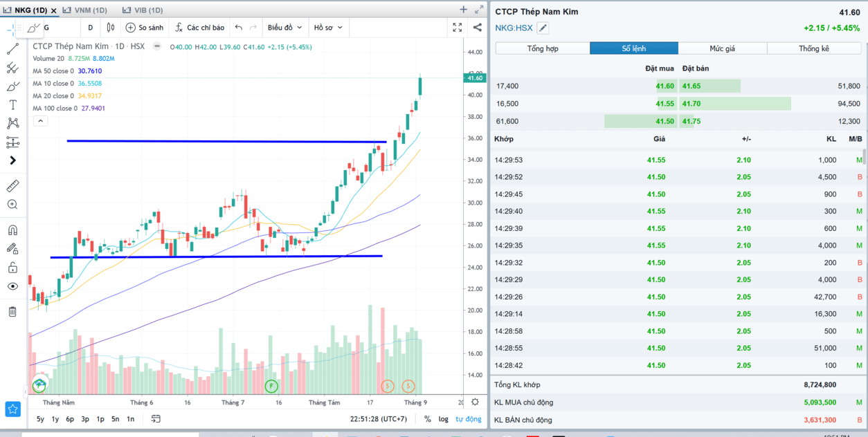Set the time range to 1y
Viewport: 868px width, 437px height.
(55, 419)
